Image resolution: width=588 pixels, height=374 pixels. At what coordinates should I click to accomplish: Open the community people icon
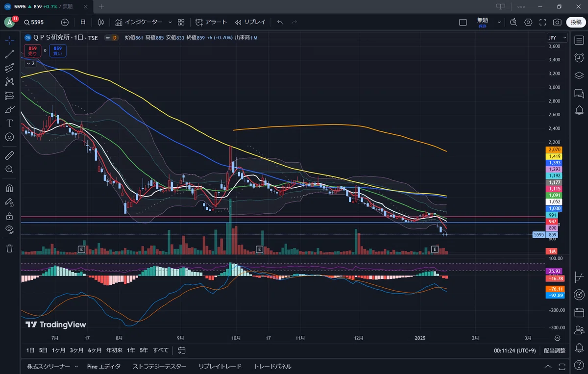click(x=579, y=330)
